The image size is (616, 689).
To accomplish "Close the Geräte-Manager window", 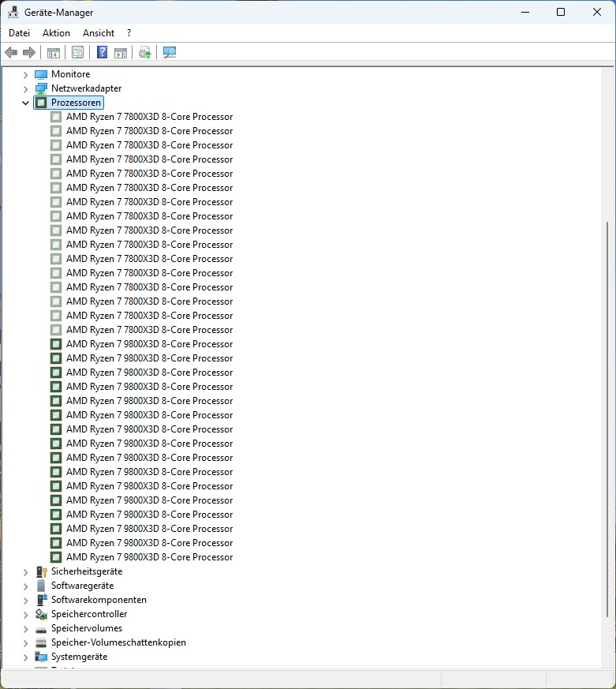I will coord(597,13).
